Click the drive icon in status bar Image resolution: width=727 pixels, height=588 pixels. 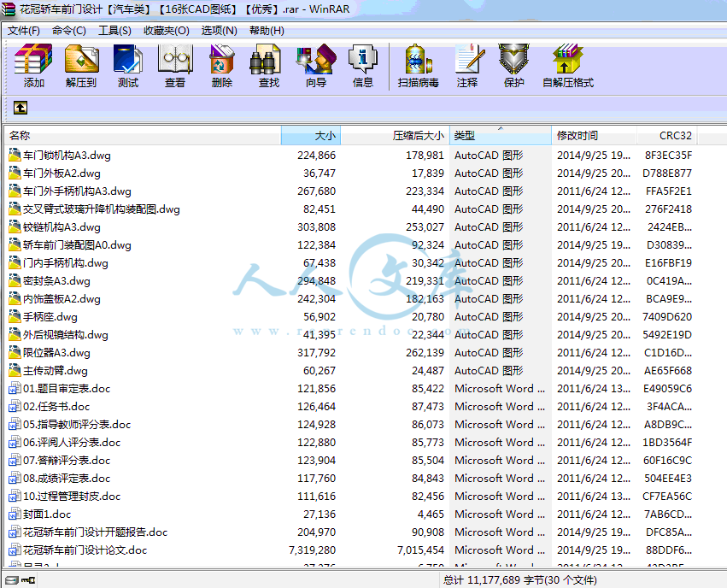[12, 580]
